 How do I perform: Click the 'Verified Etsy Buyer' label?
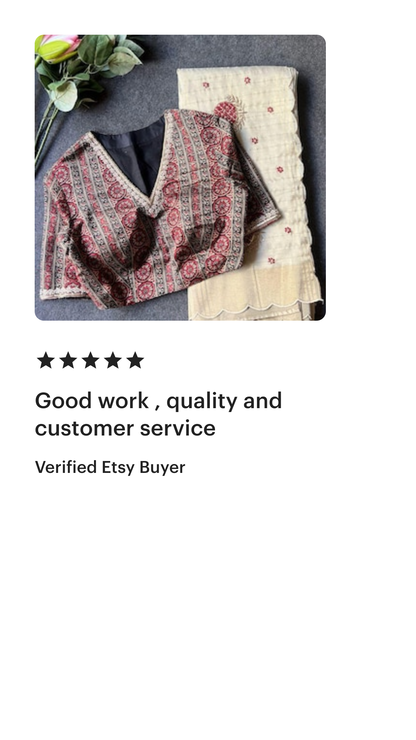110,467
